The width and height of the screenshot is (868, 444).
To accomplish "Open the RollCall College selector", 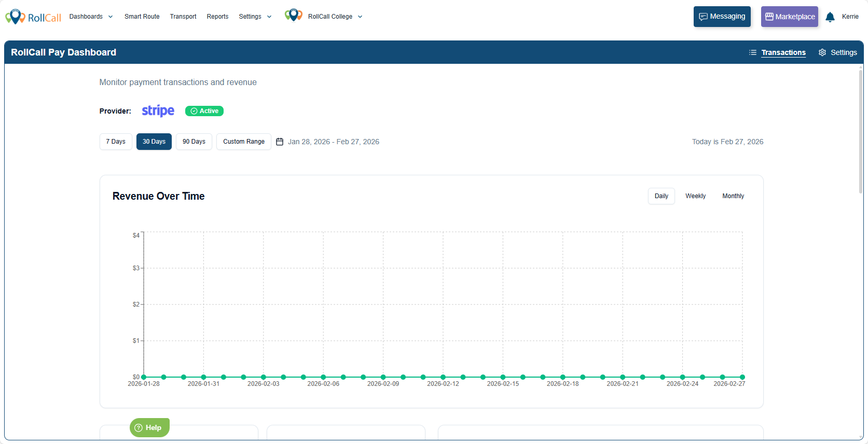I will pos(335,17).
